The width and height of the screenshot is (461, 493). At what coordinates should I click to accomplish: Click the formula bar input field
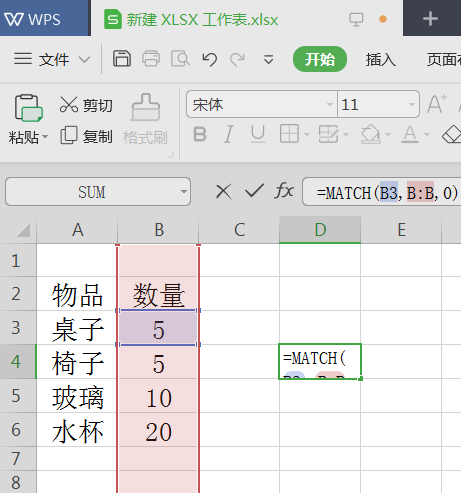coord(382,192)
